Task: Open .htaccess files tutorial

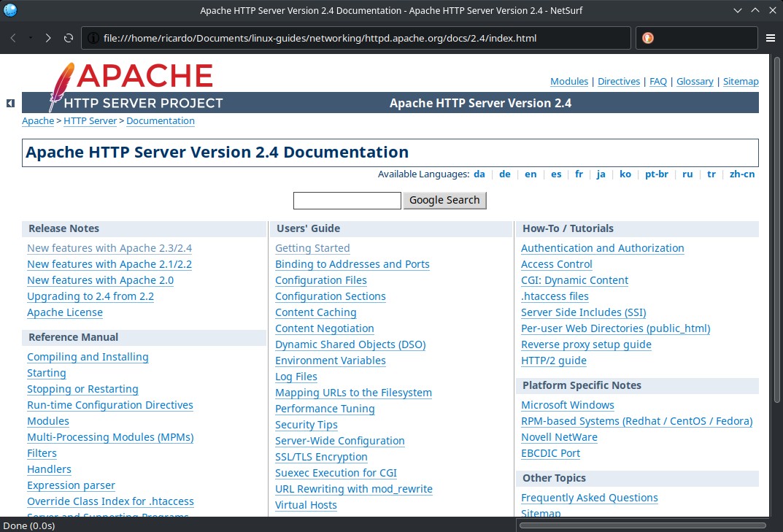Action: 555,296
